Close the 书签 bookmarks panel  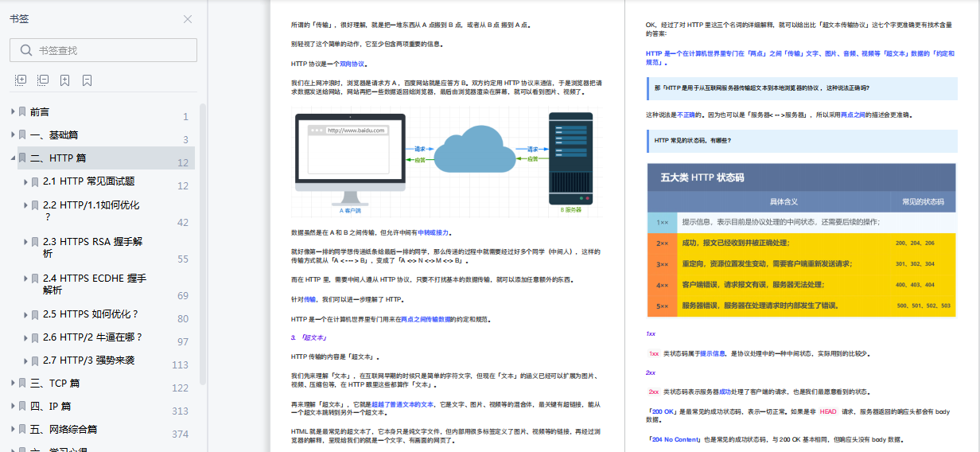[188, 19]
